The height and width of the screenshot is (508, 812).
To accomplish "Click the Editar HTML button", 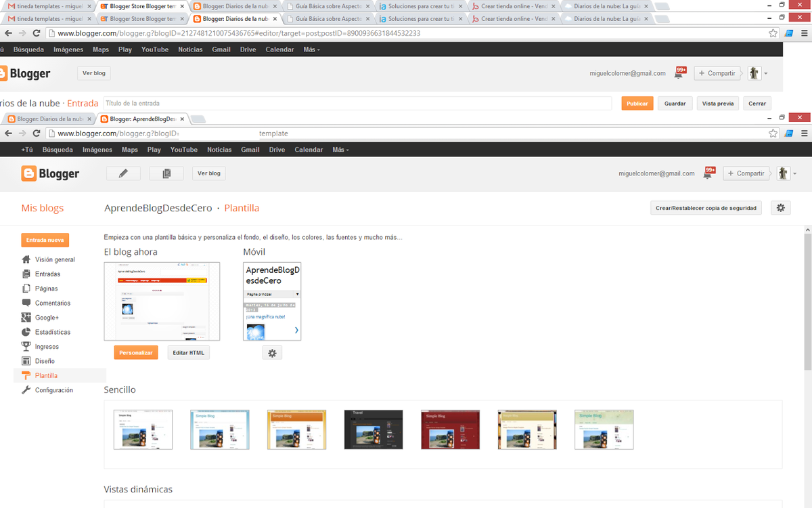I will tap(189, 353).
